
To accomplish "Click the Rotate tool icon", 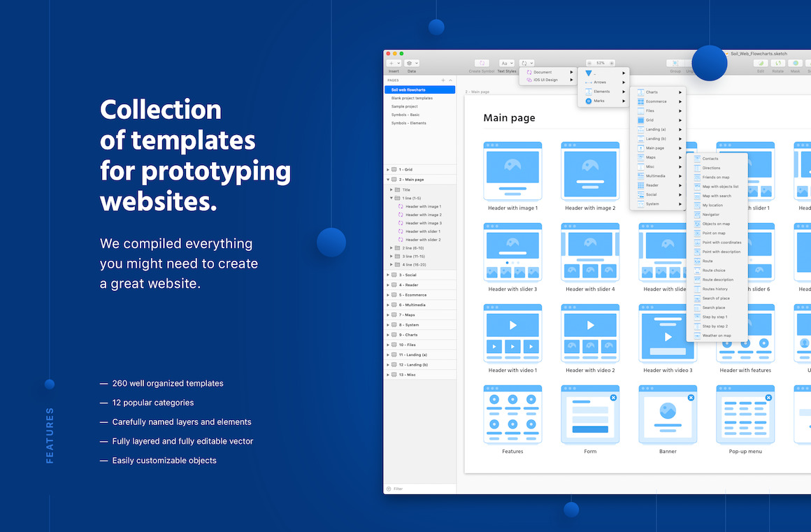I will pyautogui.click(x=777, y=63).
